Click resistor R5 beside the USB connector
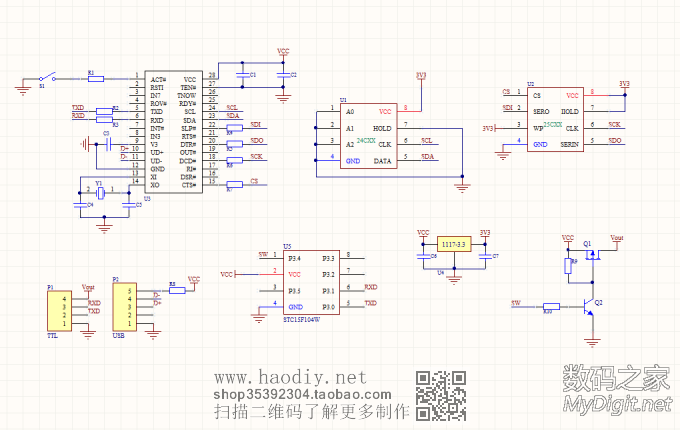680x430 pixels. 177,290
